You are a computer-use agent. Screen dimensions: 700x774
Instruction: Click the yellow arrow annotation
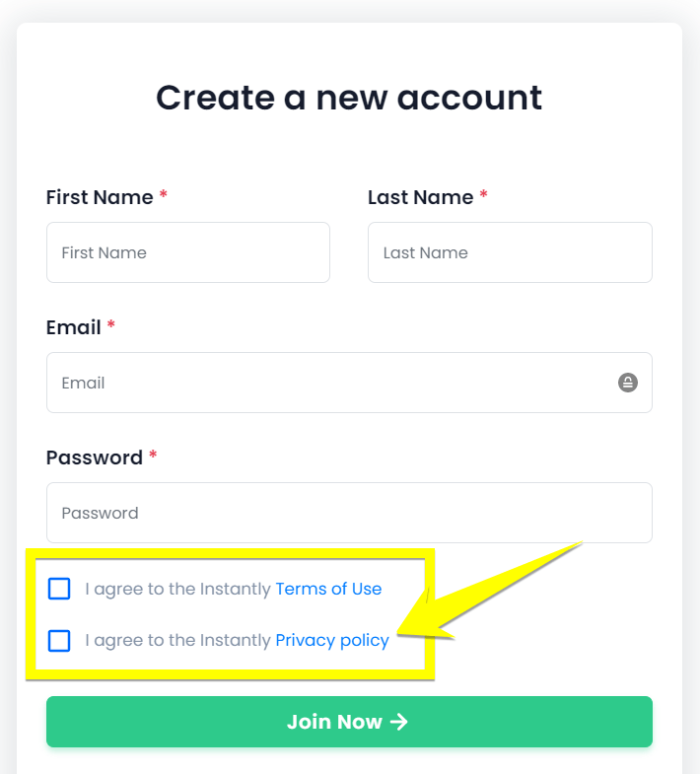click(493, 592)
